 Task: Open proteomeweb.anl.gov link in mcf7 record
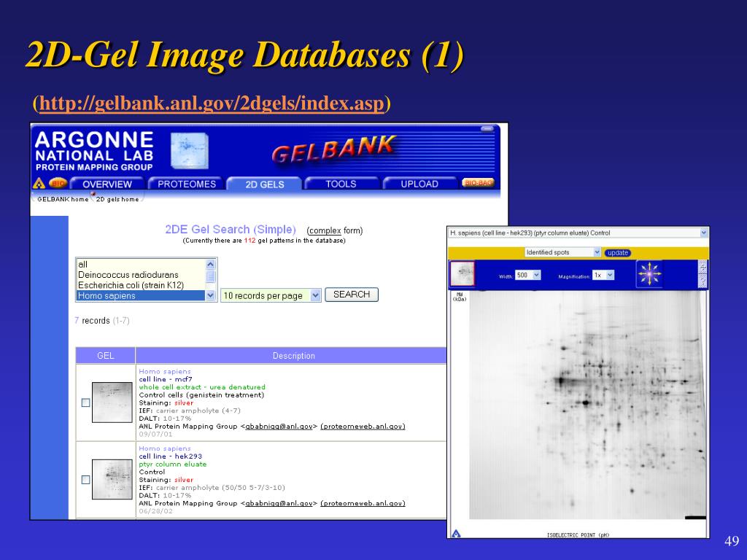pos(363,427)
